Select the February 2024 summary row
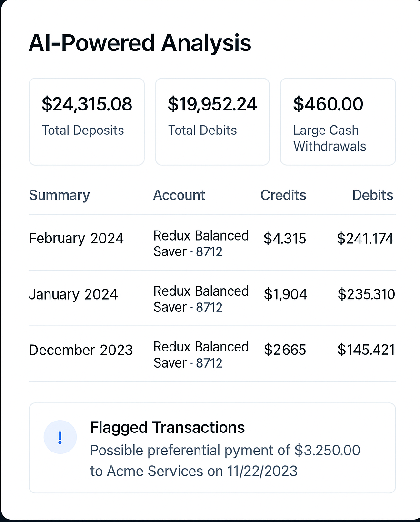Viewport: 420px width, 522px height. 76,238
